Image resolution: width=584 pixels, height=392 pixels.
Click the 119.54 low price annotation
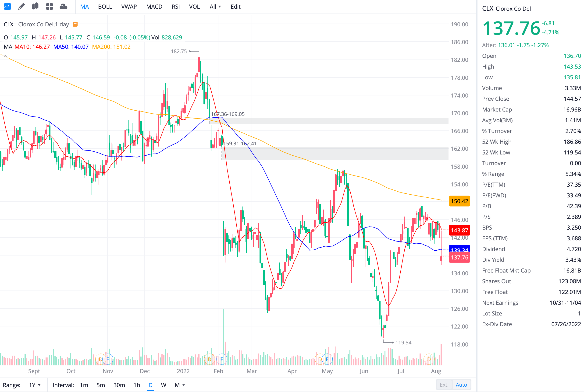point(403,343)
